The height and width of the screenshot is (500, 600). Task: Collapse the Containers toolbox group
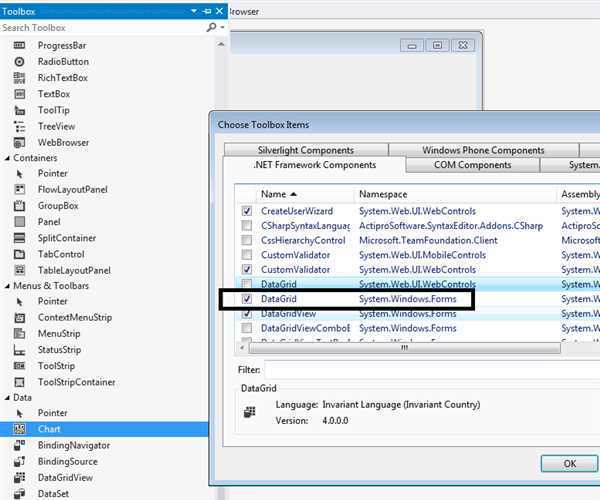(x=6, y=158)
